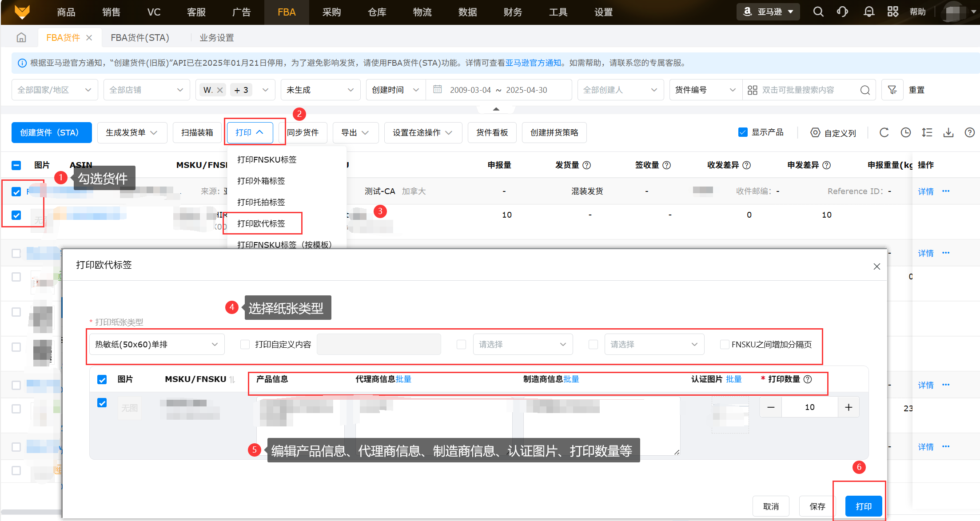
Task: Open the 生成发货单 dropdown
Action: [132, 132]
